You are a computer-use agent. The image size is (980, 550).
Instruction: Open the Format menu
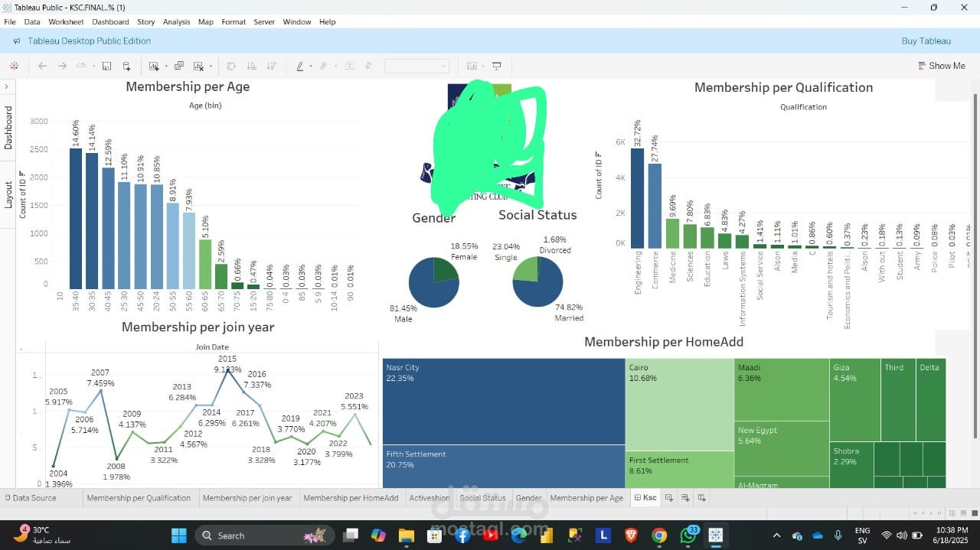[x=234, y=22]
